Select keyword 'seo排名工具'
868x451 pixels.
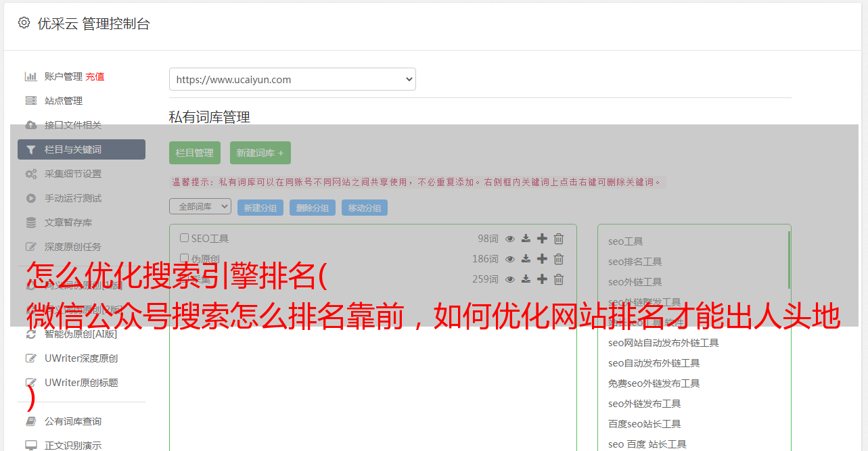(x=635, y=262)
